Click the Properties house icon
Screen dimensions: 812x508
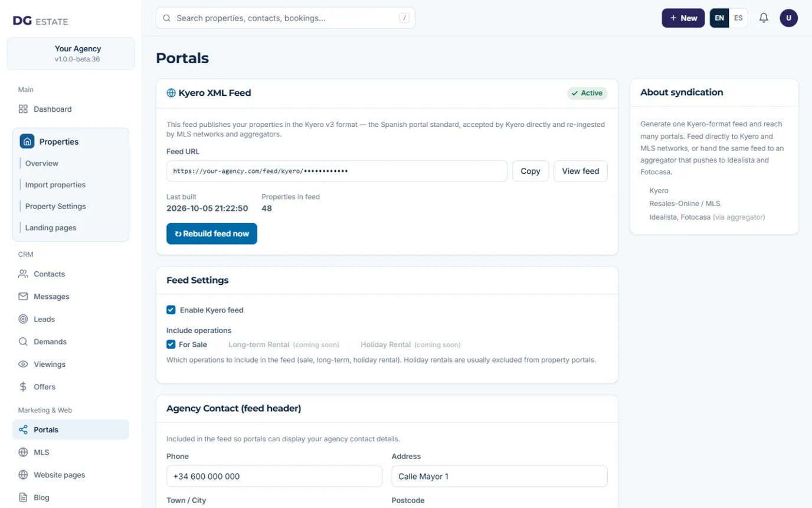(x=27, y=141)
